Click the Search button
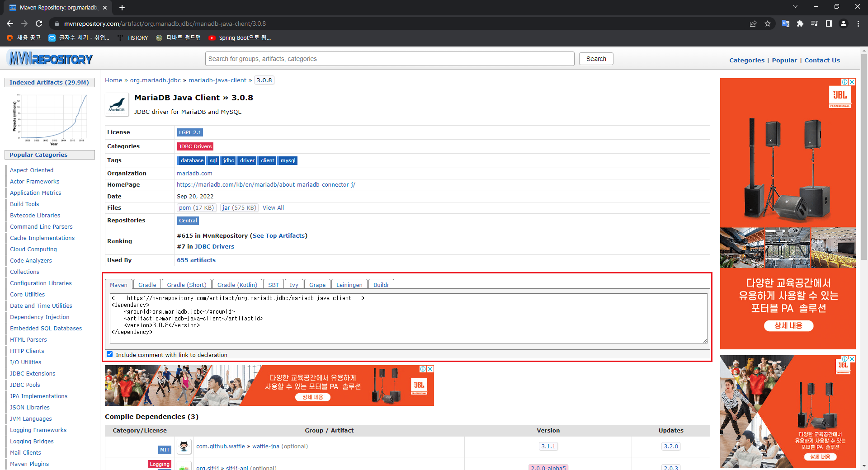The image size is (868, 470). [596, 59]
